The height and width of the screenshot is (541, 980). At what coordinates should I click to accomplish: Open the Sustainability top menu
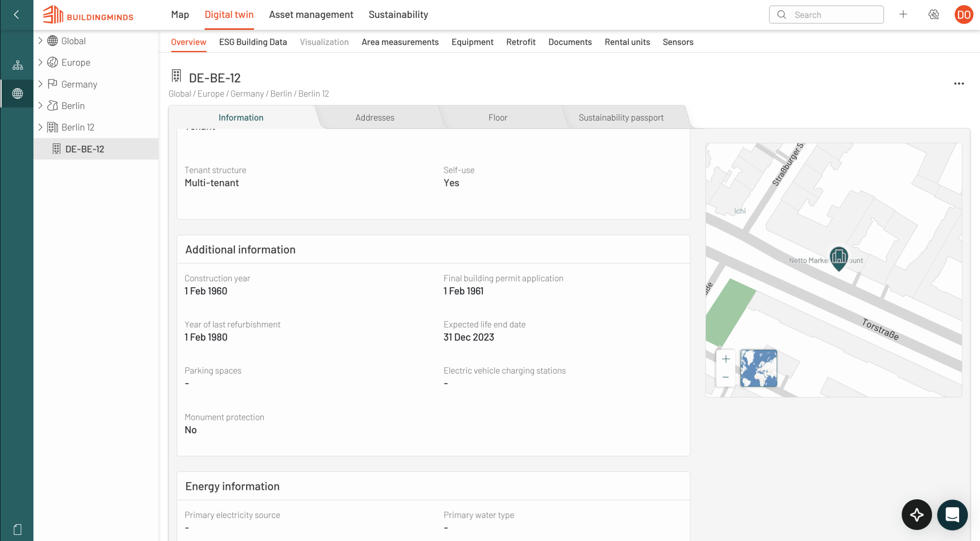pos(398,15)
